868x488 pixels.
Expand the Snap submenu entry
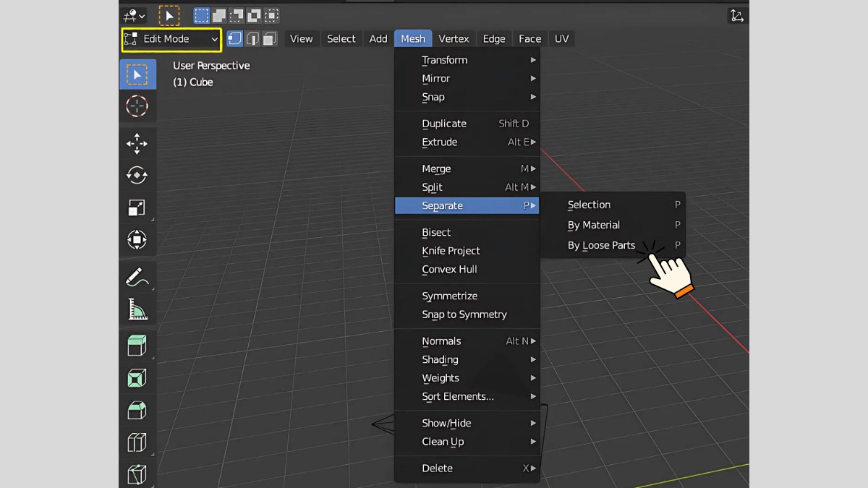click(x=467, y=97)
